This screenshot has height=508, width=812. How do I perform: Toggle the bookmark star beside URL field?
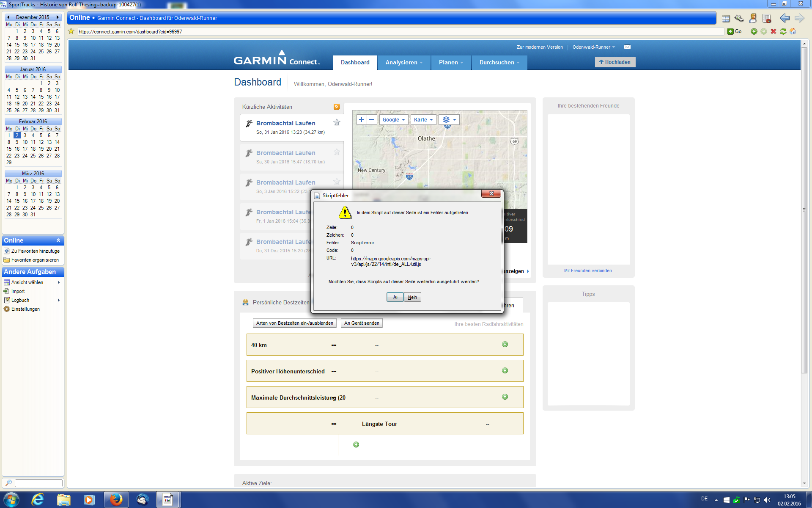71,31
